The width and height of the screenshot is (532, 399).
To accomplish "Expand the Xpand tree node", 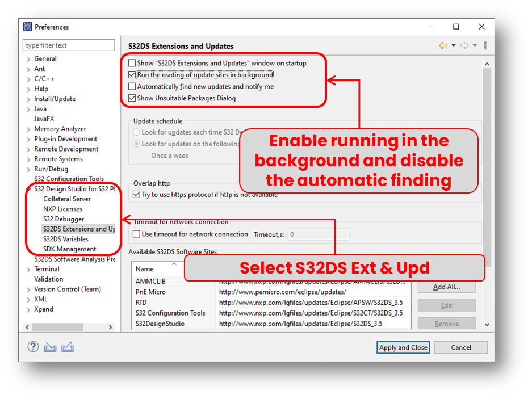I will pyautogui.click(x=28, y=309).
